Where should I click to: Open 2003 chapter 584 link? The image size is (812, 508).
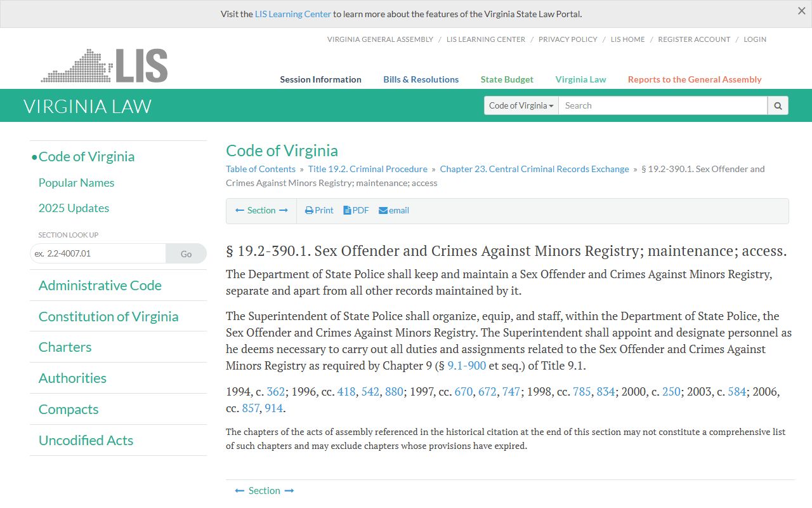(x=737, y=391)
